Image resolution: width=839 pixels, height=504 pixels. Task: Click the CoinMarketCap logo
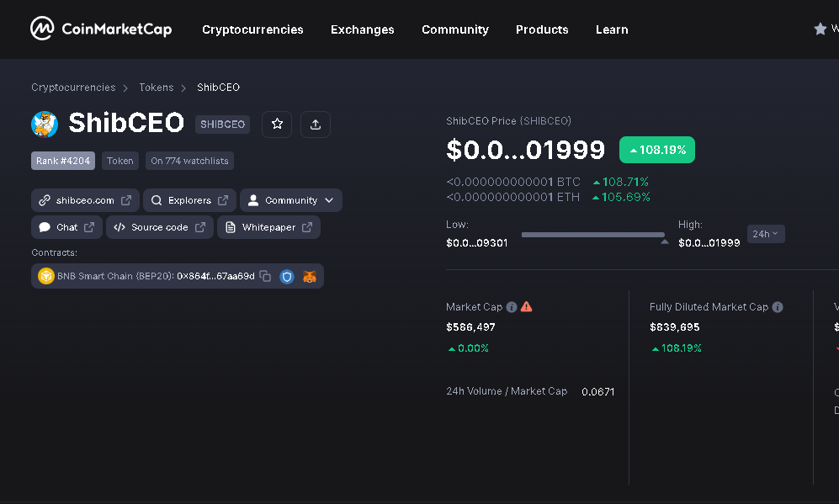[101, 28]
